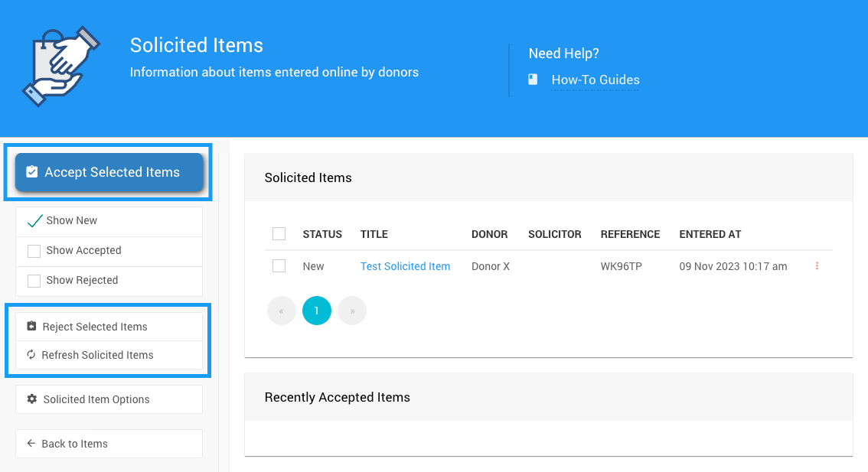This screenshot has height=472, width=868.
Task: Sort by the Entered At column header
Action: (710, 234)
